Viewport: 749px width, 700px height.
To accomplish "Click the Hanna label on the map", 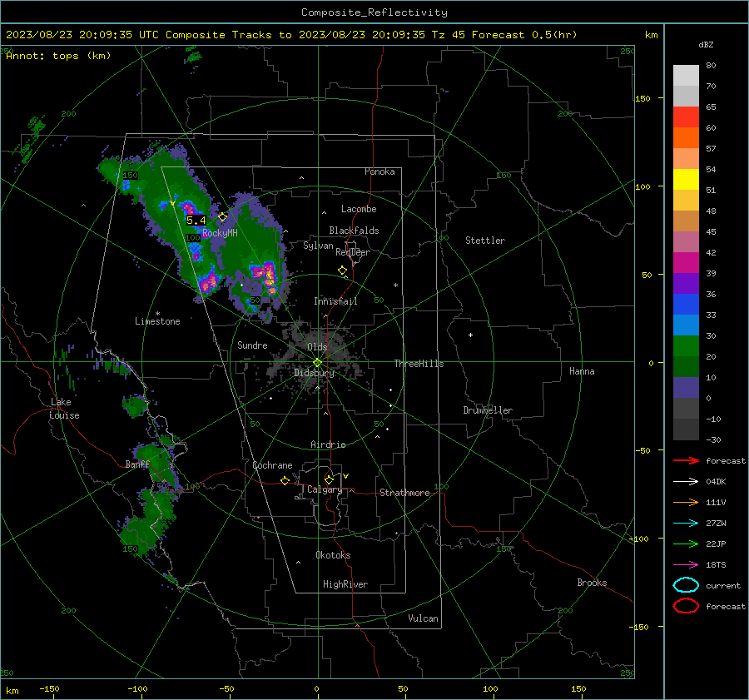I will (x=582, y=371).
